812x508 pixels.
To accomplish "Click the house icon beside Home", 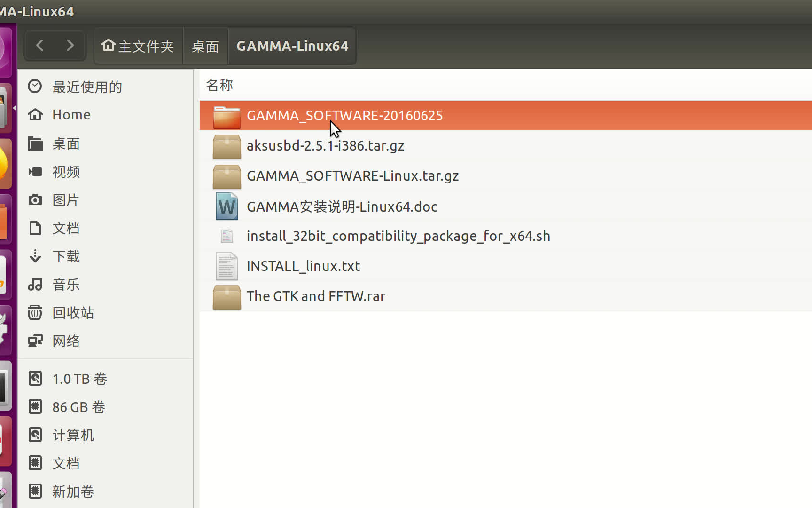I will click(35, 115).
